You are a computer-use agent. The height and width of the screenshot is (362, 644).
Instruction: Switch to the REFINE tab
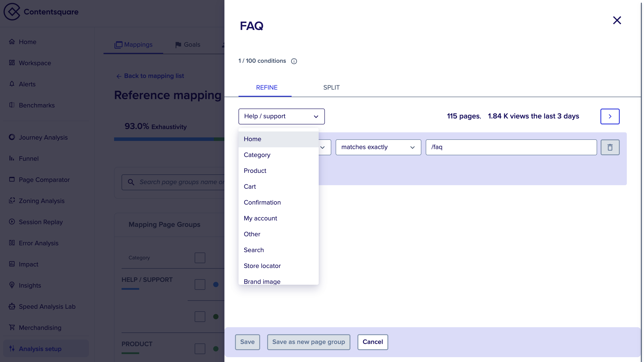[266, 87]
